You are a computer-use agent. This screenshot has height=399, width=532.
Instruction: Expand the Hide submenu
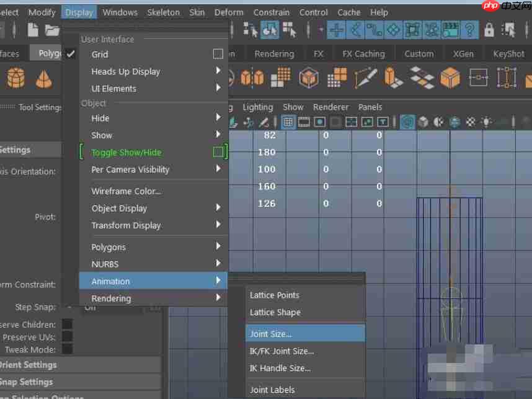(154, 118)
